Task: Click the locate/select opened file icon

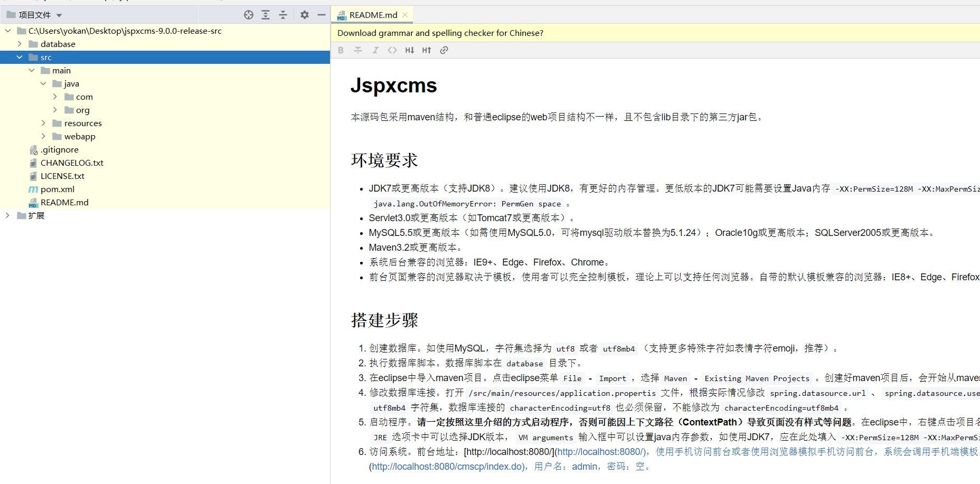Action: [x=249, y=15]
